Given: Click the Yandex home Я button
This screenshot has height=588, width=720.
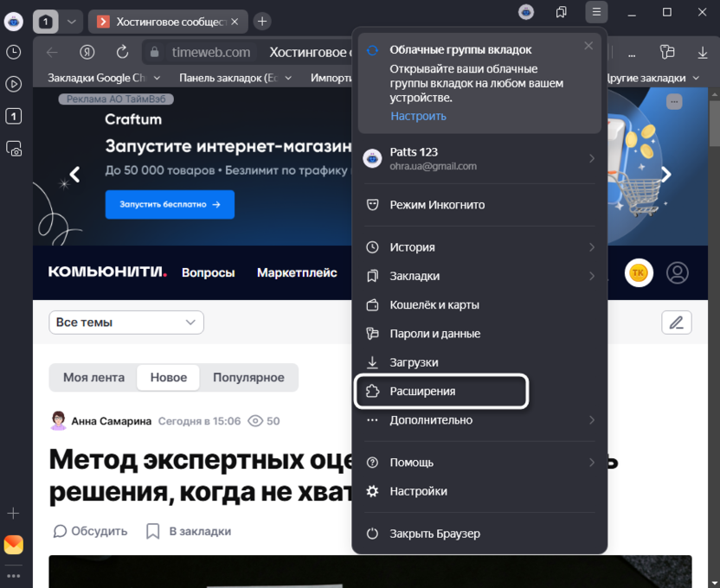Looking at the screenshot, I should pos(87,52).
